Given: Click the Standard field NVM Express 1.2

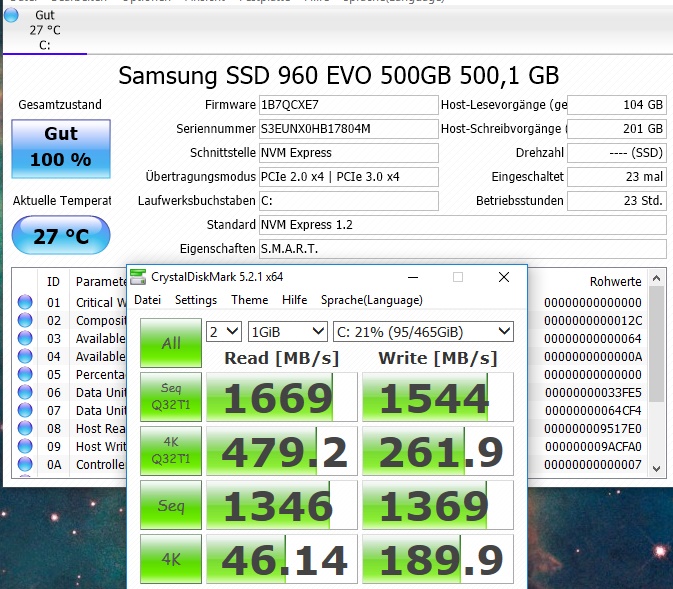Looking at the screenshot, I should coord(463,225).
